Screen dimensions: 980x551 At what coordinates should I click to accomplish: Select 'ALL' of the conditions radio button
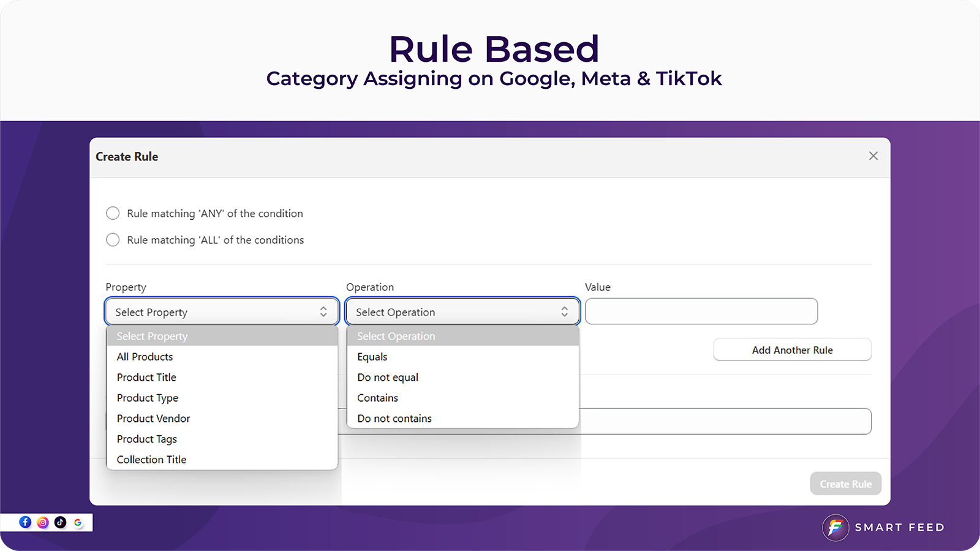tap(113, 239)
